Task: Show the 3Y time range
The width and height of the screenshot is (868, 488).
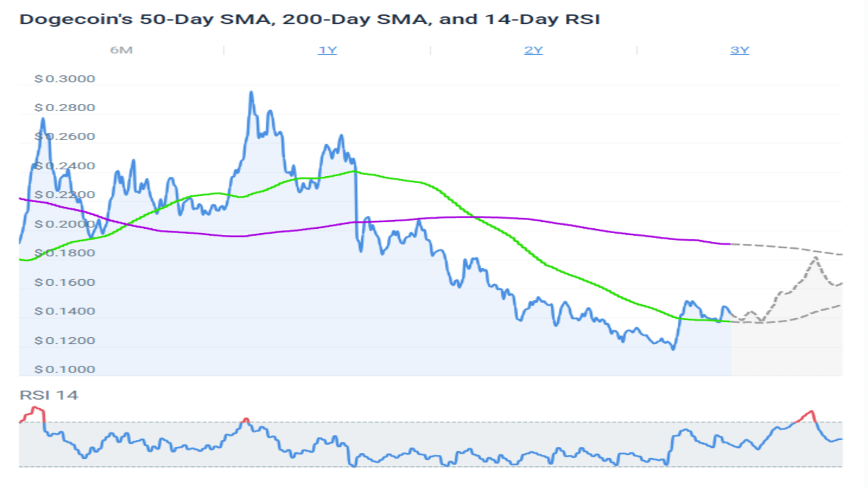Action: click(739, 50)
